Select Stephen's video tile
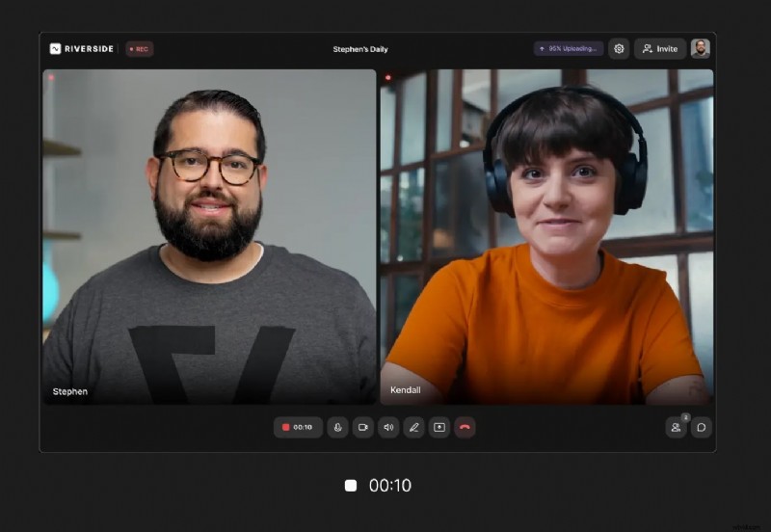 click(209, 236)
